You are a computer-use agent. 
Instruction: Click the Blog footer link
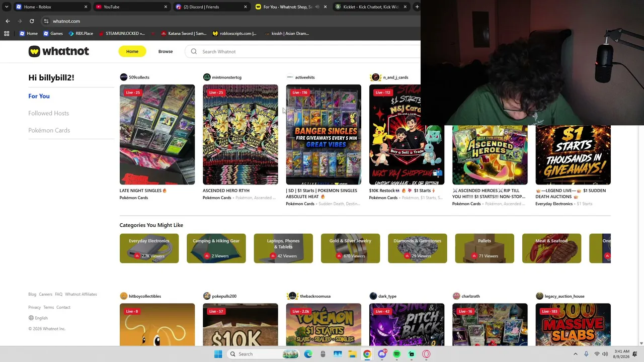(x=32, y=294)
